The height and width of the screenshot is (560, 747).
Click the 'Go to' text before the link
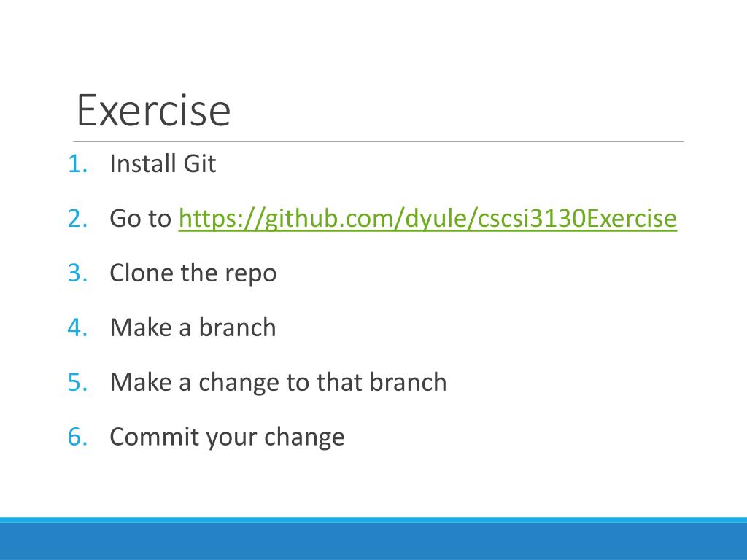140,219
